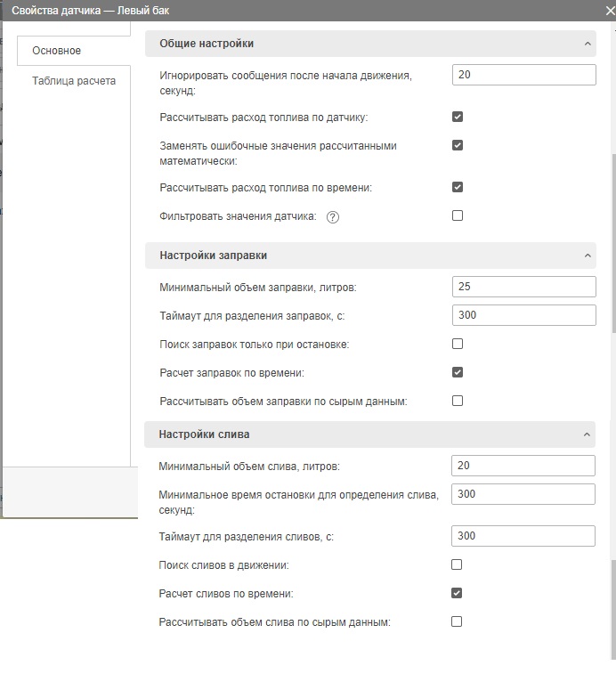The image size is (616, 690).
Task: Enable 'Поиск сливов в движении' checkbox
Action: tap(457, 564)
